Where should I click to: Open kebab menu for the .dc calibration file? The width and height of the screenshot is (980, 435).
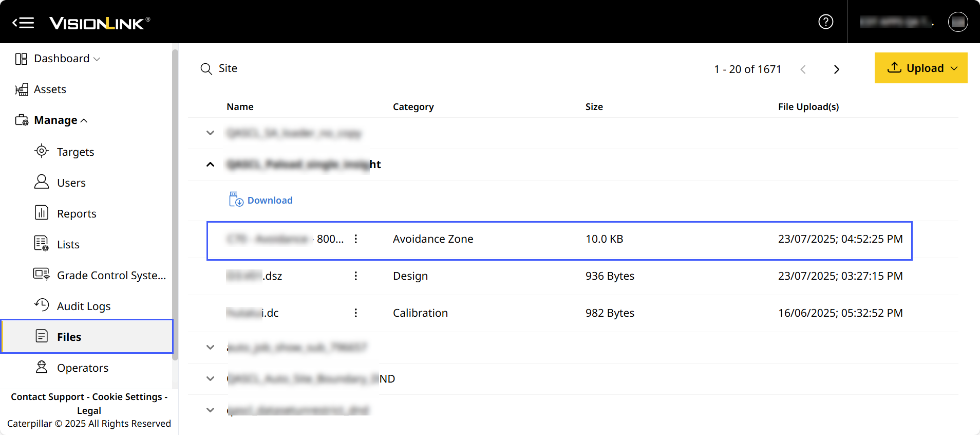point(355,313)
